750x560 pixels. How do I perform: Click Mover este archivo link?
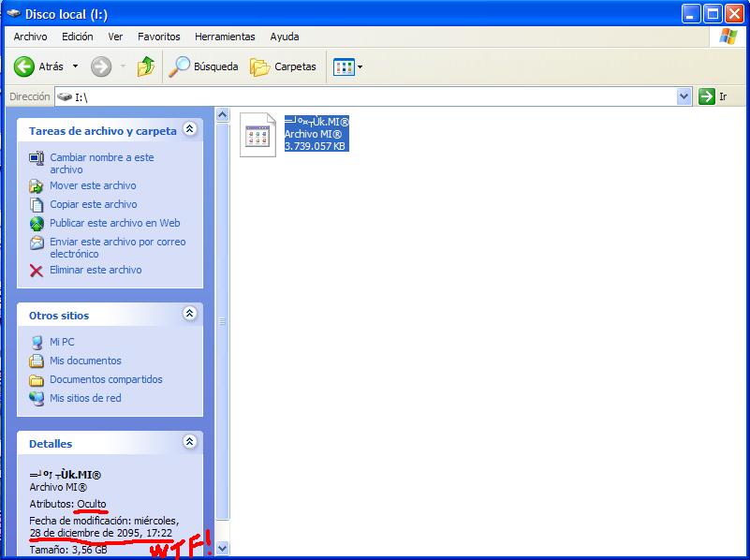(93, 185)
